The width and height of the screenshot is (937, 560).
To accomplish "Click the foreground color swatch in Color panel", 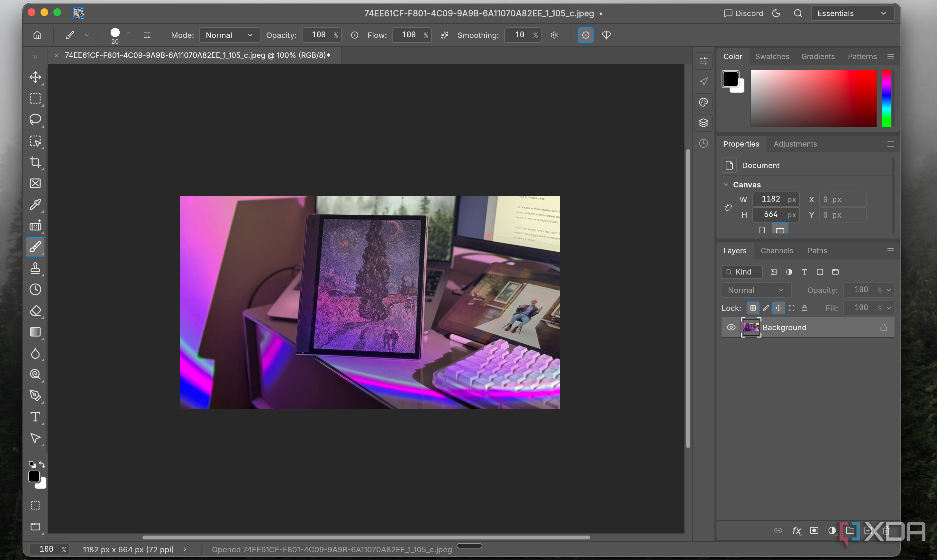I will point(730,79).
